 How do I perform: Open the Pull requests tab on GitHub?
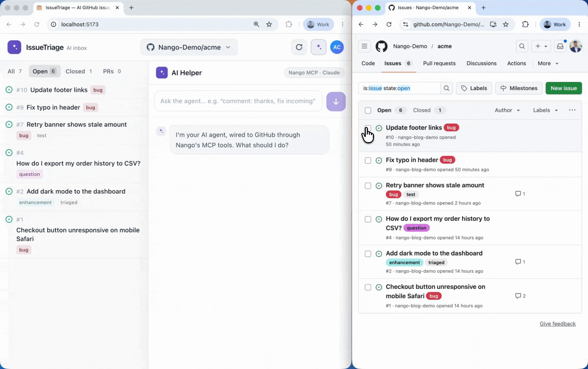pos(439,63)
